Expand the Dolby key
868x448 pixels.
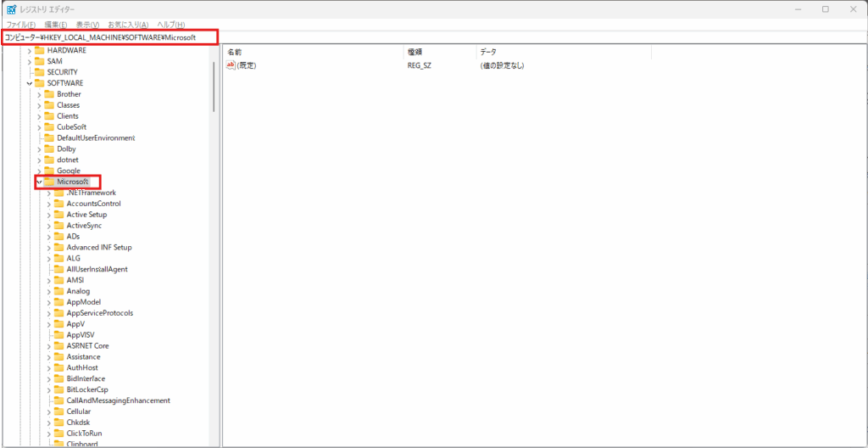point(39,149)
